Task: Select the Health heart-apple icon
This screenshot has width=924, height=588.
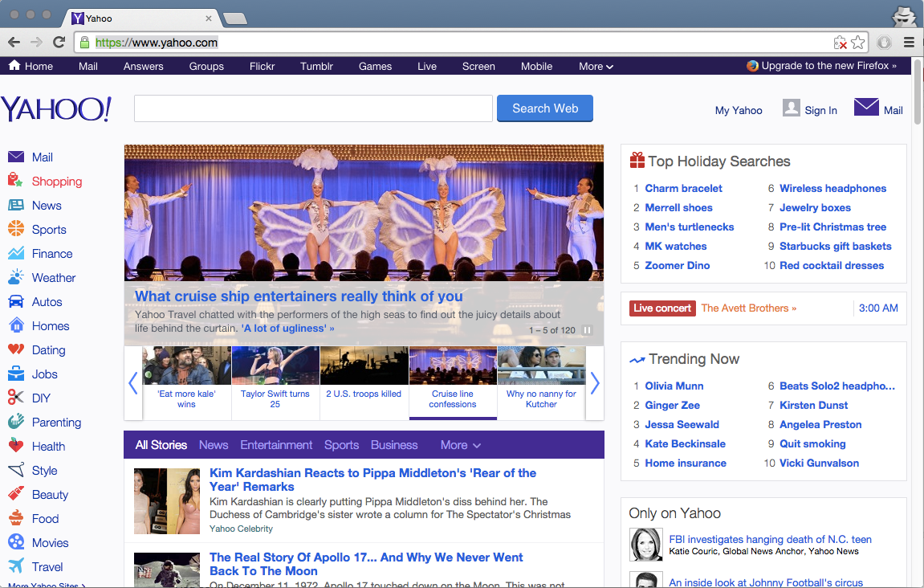Action: tap(16, 446)
